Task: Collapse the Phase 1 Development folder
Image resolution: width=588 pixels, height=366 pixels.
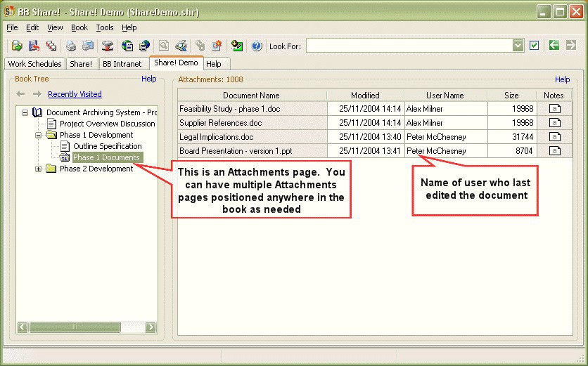Action: 38,135
